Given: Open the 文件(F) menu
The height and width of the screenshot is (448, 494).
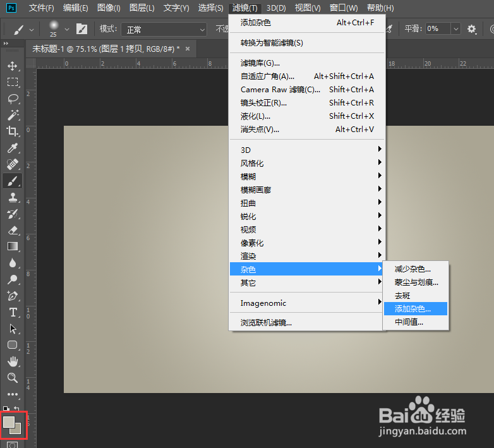Looking at the screenshot, I should [41, 8].
